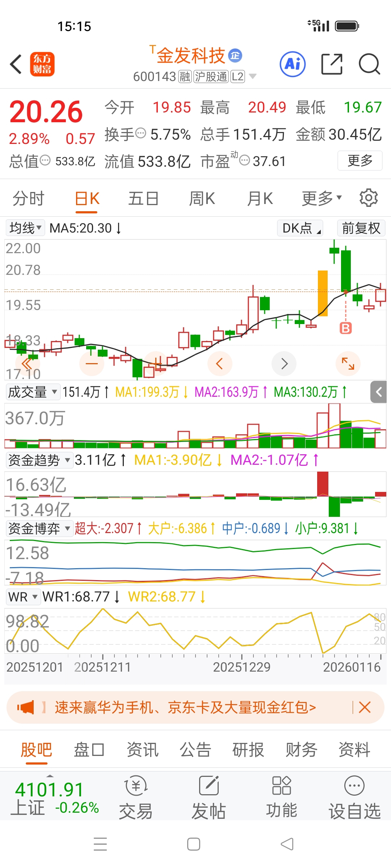This screenshot has width=391, height=868.
Task: Open 资金趋势 indicator dropdown
Action: pyautogui.click(x=39, y=460)
